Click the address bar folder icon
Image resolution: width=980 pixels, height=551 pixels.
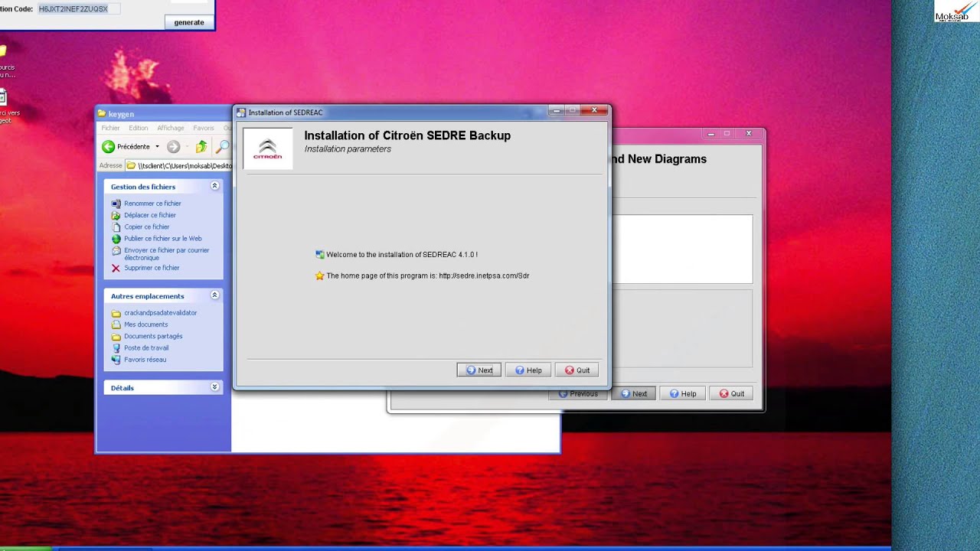click(x=131, y=165)
